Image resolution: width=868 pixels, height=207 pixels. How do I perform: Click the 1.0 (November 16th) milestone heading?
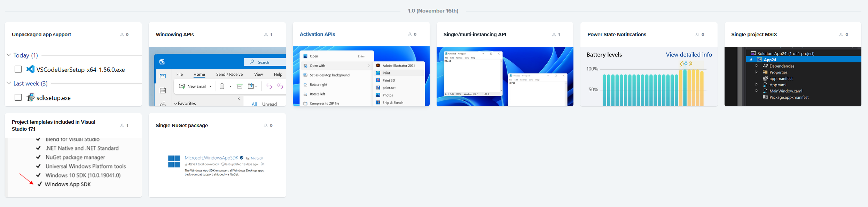[433, 11]
